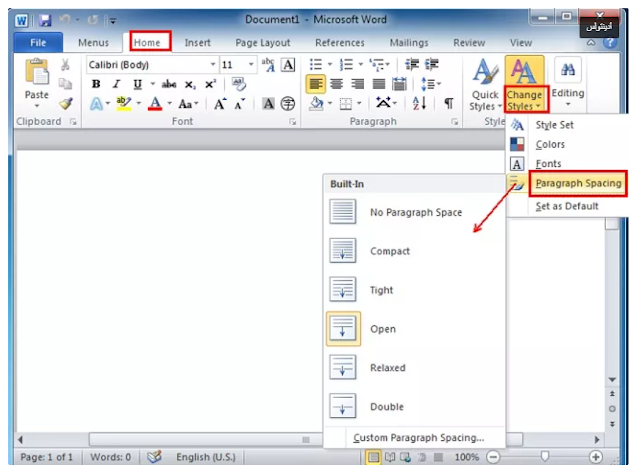The height and width of the screenshot is (476, 639).
Task: Select No Paragraph Space preset
Action: pos(415,212)
